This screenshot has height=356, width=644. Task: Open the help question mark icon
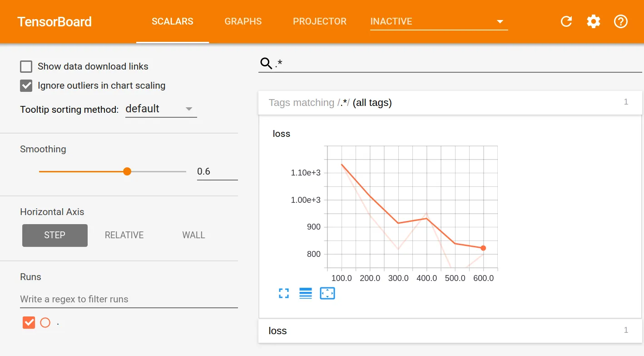620,21
